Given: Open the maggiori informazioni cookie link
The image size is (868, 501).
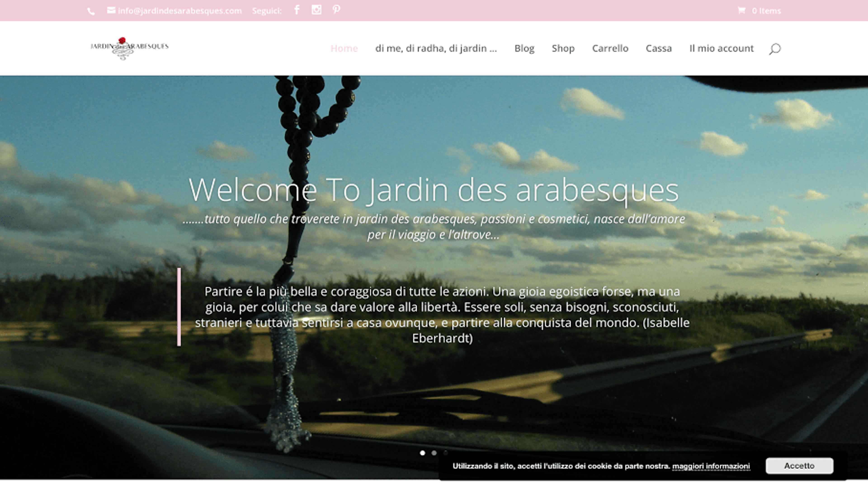Looking at the screenshot, I should tap(711, 466).
